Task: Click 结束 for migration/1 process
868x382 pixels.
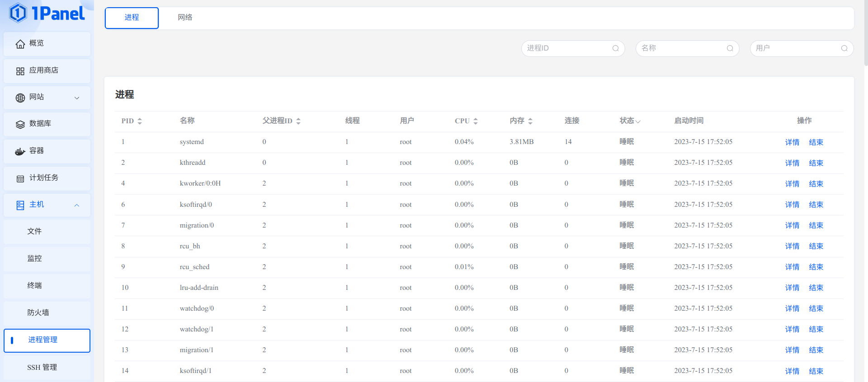Action: 816,350
